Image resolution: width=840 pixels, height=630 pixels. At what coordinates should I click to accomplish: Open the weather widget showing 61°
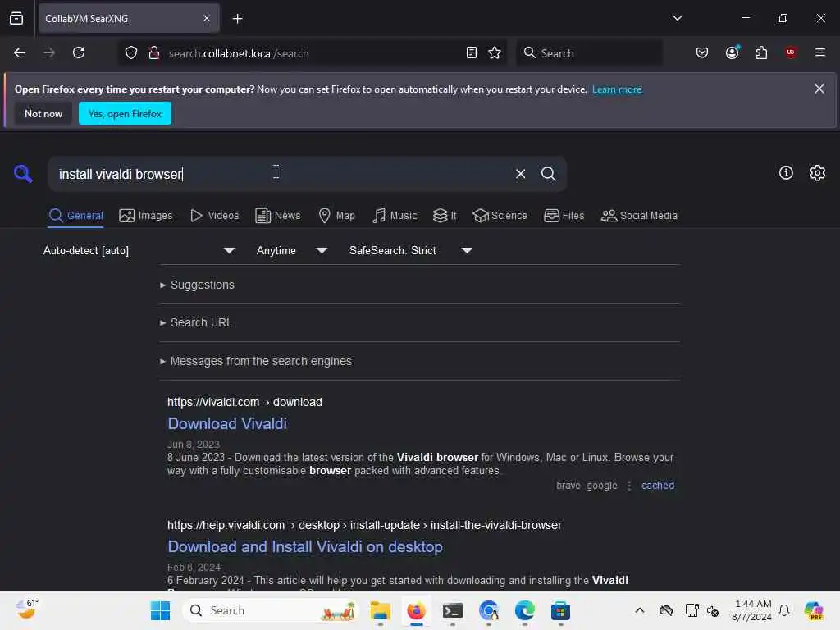pos(26,609)
